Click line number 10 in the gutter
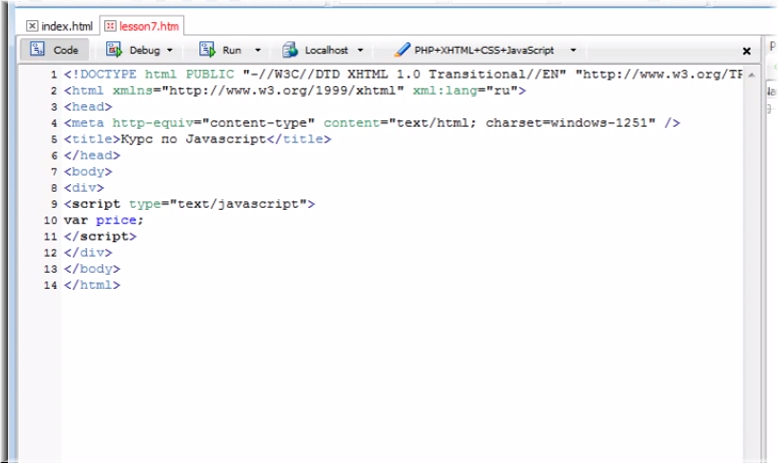The height and width of the screenshot is (463, 778). click(x=51, y=220)
